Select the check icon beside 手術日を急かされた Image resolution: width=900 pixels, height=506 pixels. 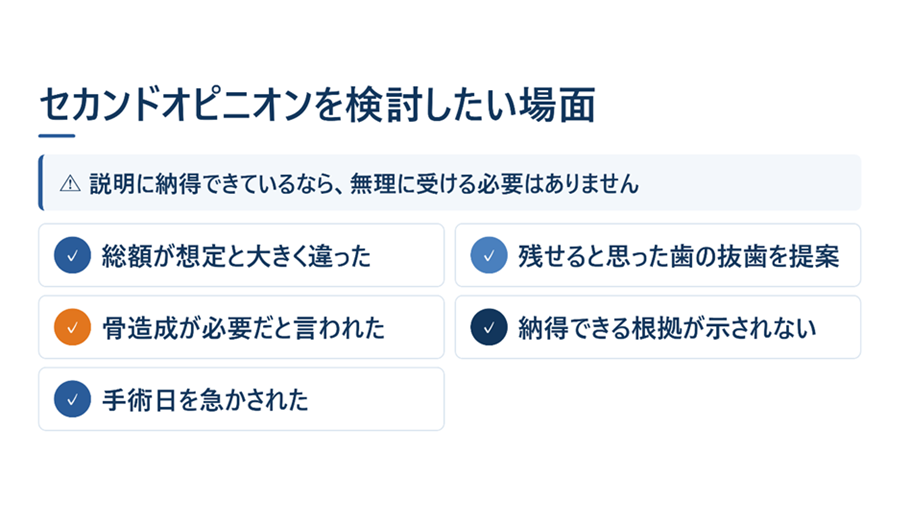(72, 399)
